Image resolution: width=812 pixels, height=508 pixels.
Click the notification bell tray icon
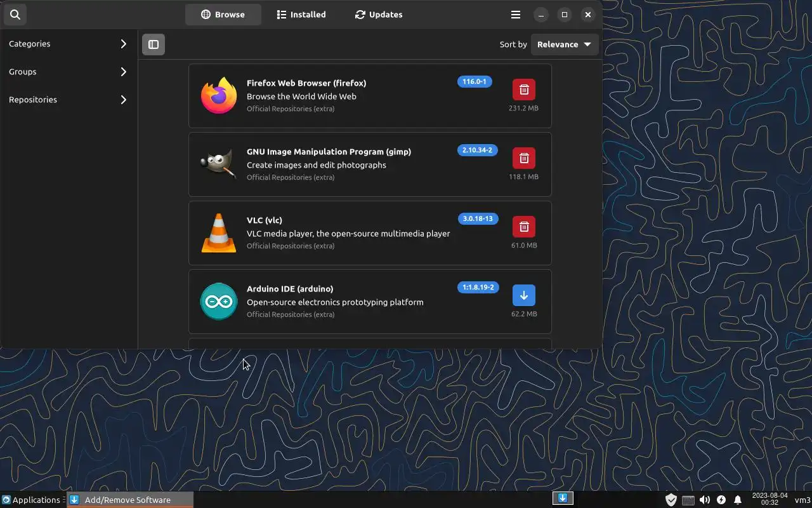[738, 500]
